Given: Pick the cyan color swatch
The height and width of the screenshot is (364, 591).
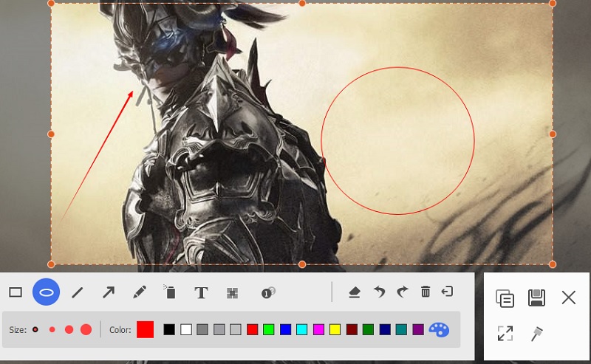Looking at the screenshot, I should (x=302, y=330).
